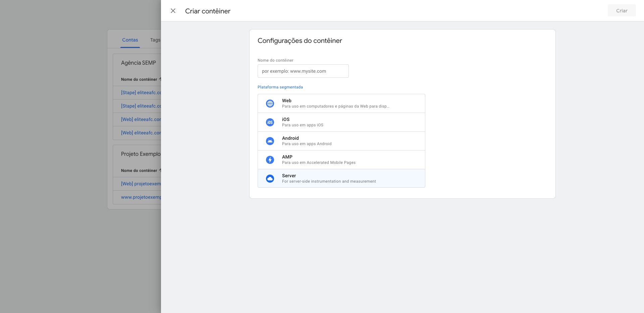Click the Web globe icon

coord(270,104)
